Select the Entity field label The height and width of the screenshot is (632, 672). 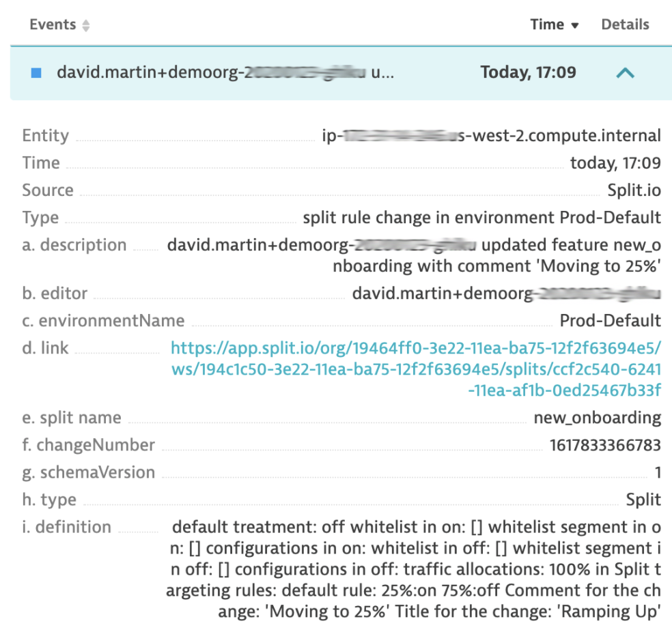[45, 135]
